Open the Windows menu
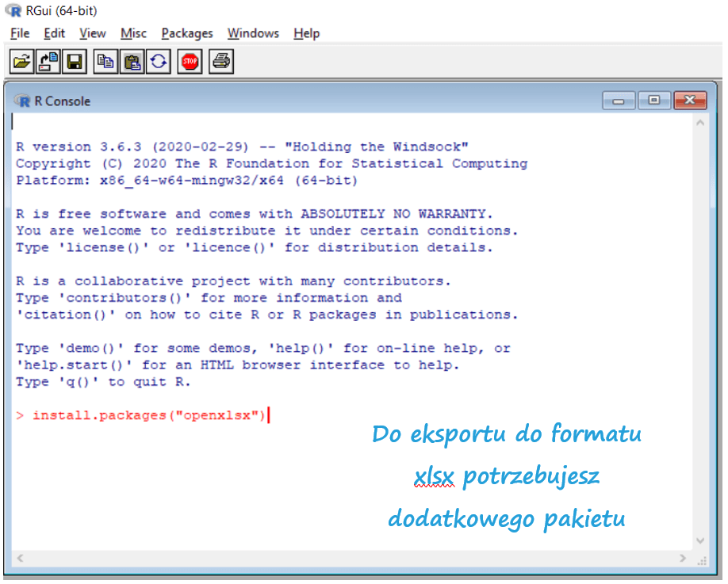The height and width of the screenshot is (584, 728). coord(253,33)
